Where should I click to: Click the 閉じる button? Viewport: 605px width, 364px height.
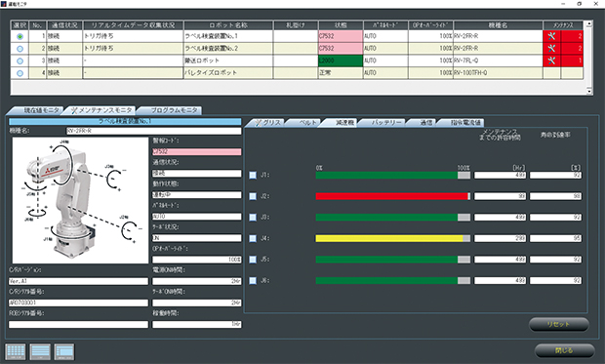(x=564, y=350)
